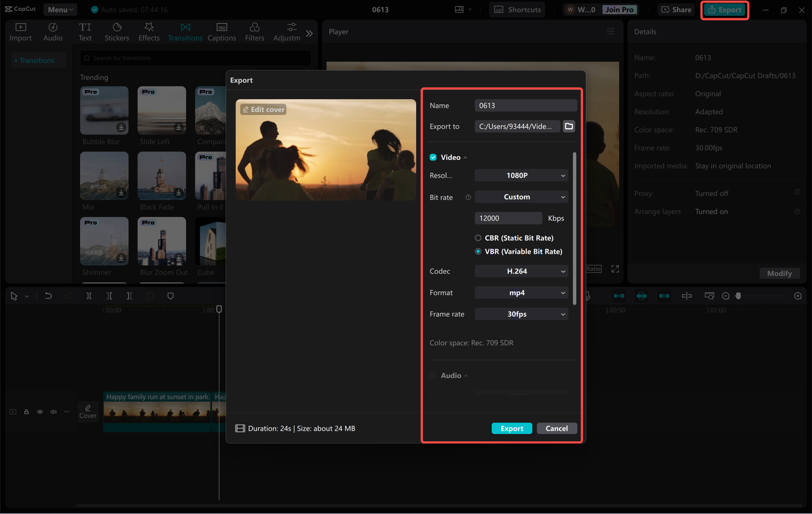Download the Black Fade transition
The image size is (812, 514).
[x=179, y=192]
